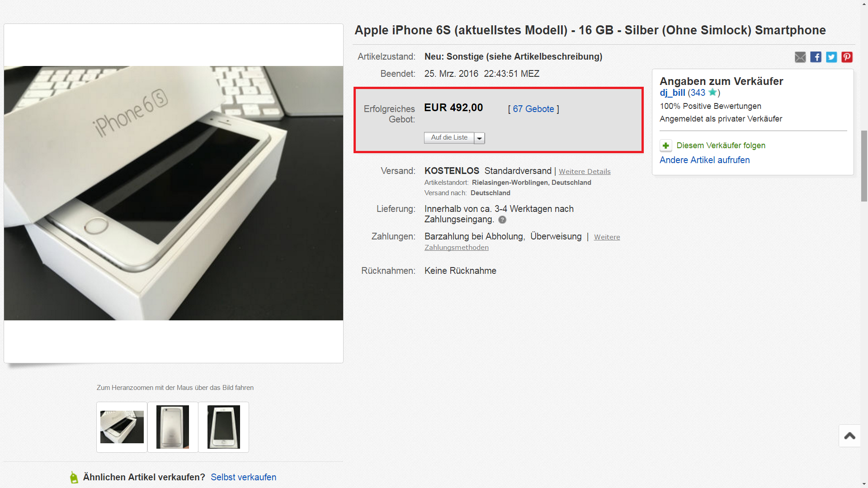Click the seller's rating star icon
The width and height of the screenshot is (868, 488).
pos(712,92)
